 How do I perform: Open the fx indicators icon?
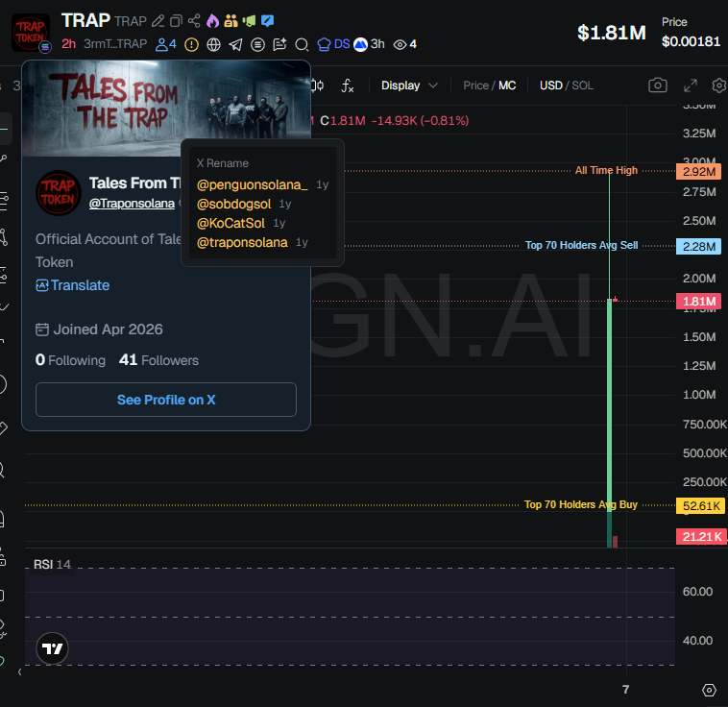(x=348, y=85)
